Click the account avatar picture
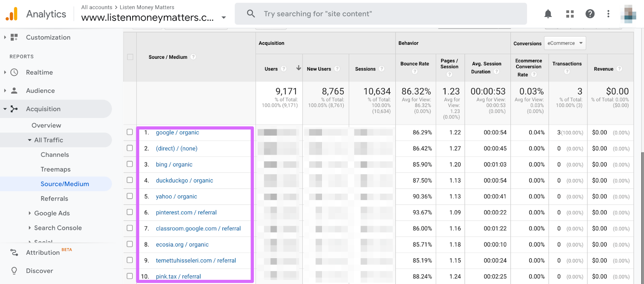 [628, 14]
